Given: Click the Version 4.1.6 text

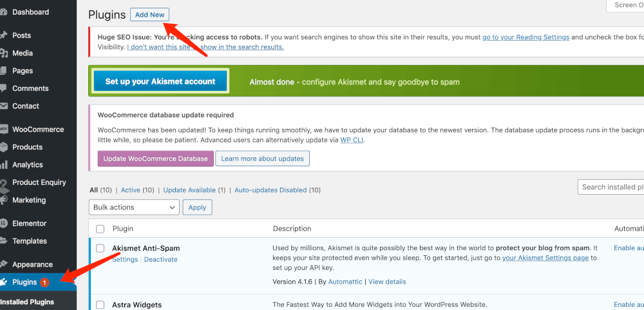Looking at the screenshot, I should coord(292,282).
